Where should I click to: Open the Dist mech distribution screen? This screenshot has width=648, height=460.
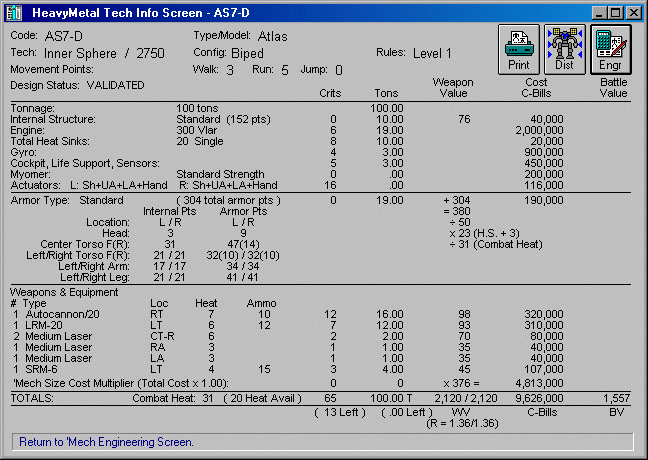click(x=565, y=49)
